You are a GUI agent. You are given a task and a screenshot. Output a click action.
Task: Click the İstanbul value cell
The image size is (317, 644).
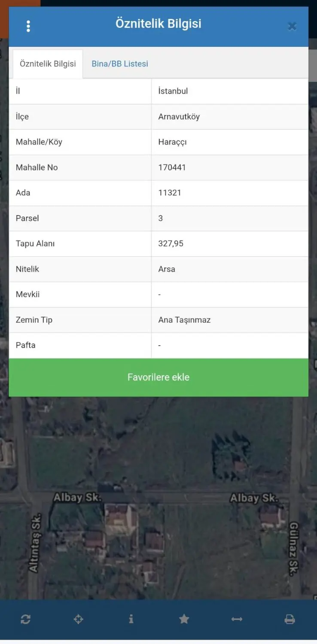[230, 91]
